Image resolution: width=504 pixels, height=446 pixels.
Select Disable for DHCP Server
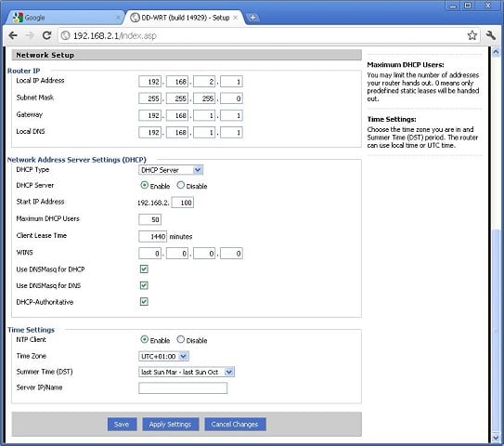coord(181,185)
